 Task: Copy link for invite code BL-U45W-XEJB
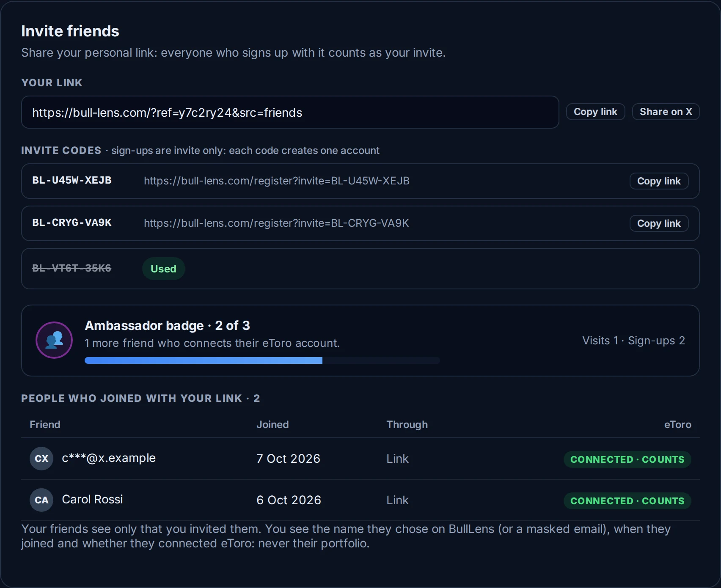coord(659,181)
